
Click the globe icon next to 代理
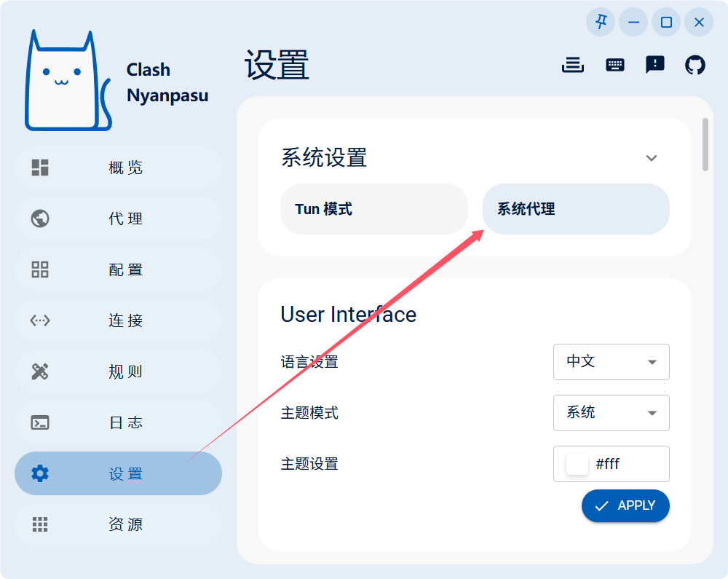[x=39, y=218]
